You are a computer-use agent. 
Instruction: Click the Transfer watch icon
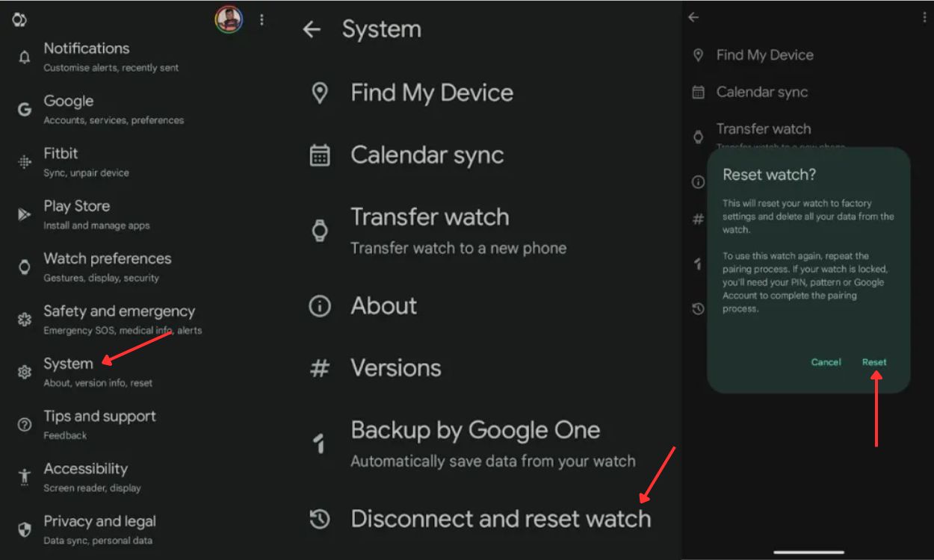pyautogui.click(x=320, y=230)
